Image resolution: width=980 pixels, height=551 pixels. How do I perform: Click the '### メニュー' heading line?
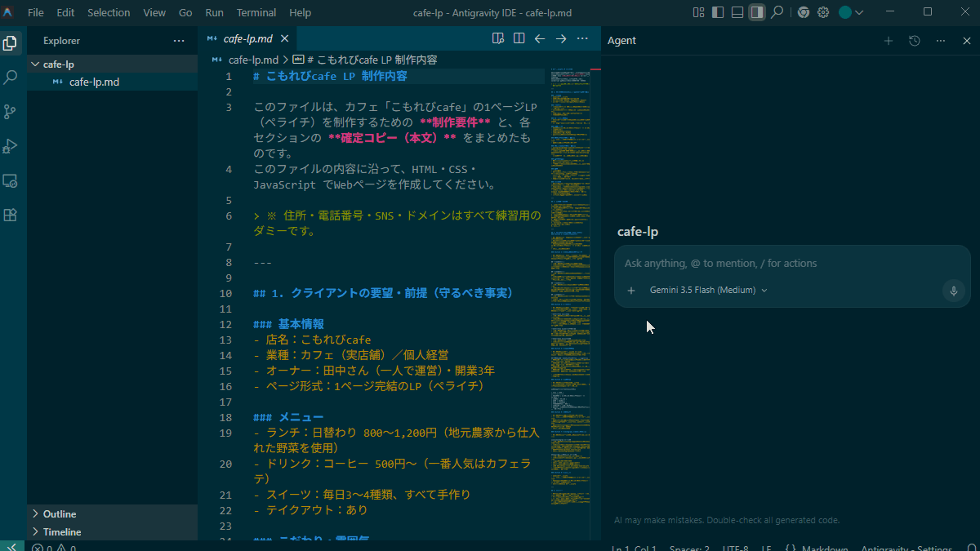(288, 417)
